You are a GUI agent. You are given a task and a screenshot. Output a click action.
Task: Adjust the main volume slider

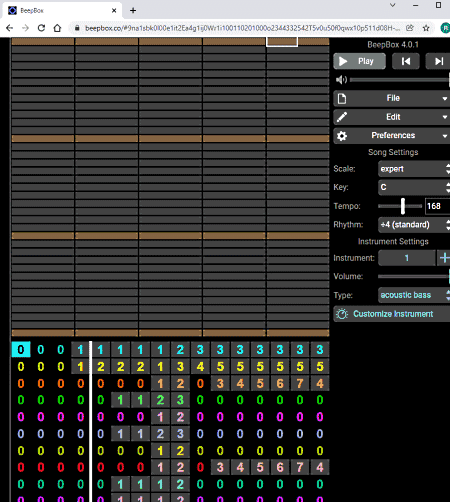tap(400, 80)
